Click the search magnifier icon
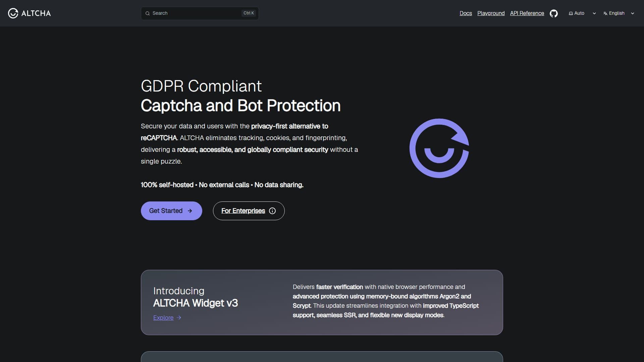Image resolution: width=644 pixels, height=362 pixels. [148, 13]
